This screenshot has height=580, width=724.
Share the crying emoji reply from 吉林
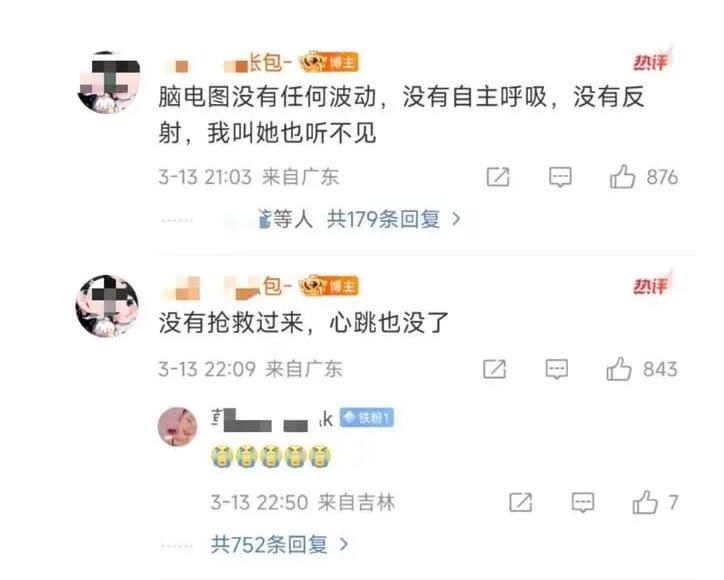(520, 502)
